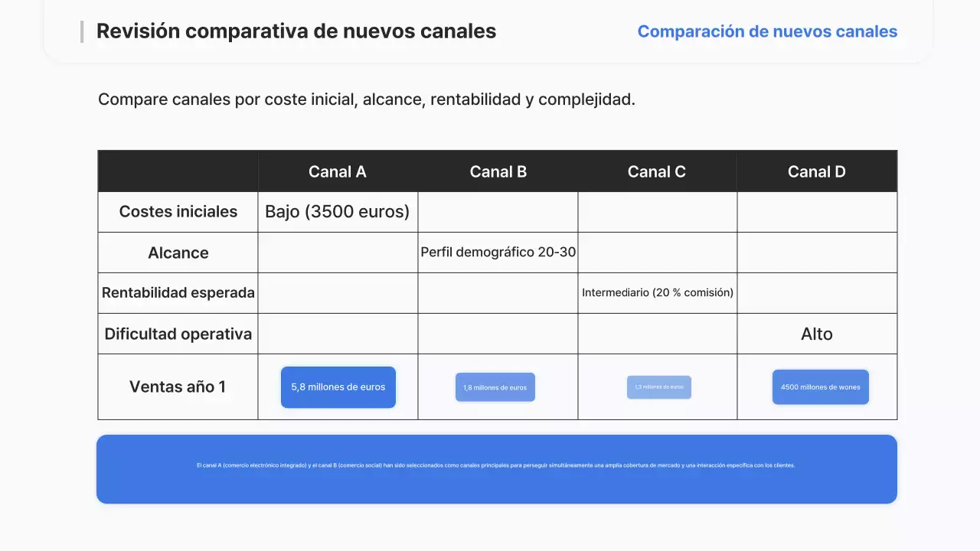Click the 'Bajo (3500 euros)' table cell
The image size is (980, 551).
[x=338, y=211]
